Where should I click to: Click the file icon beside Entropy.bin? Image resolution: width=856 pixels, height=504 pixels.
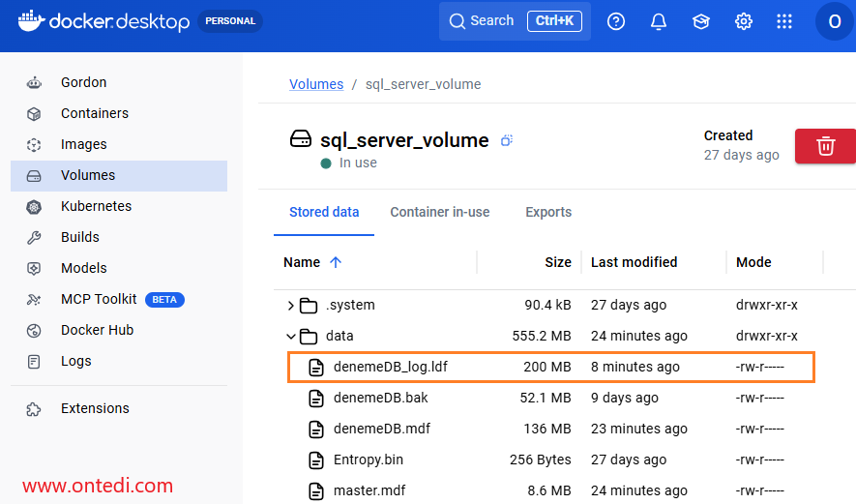coord(316,460)
